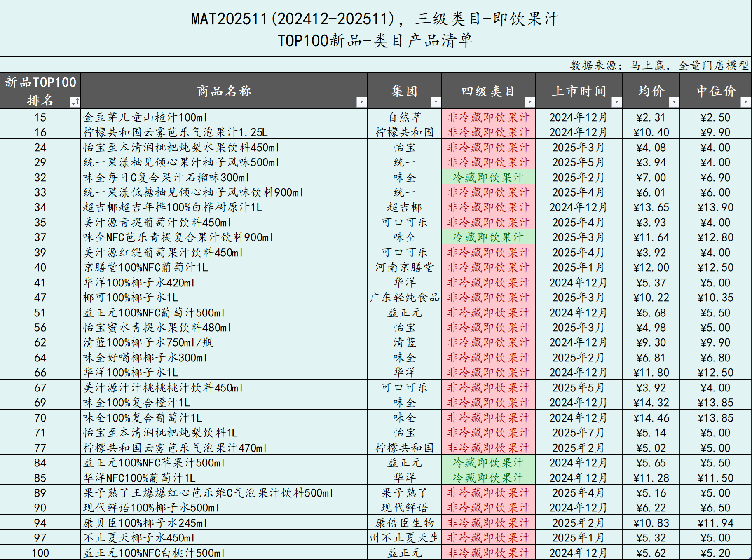752x560 pixels.
Task: Click the sorted 新品TOP100排名 filter icon
Action: point(75,102)
